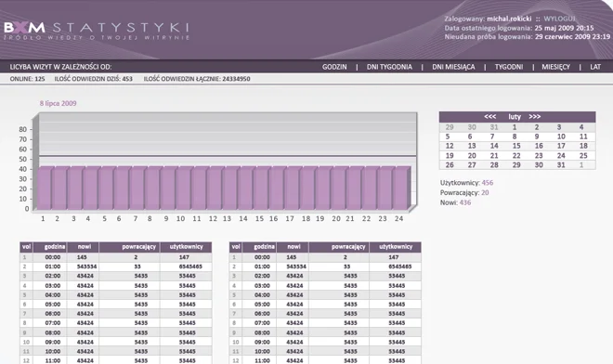The width and height of the screenshot is (613, 364).
Task: Switch to the GODZIN view
Action: (x=334, y=67)
